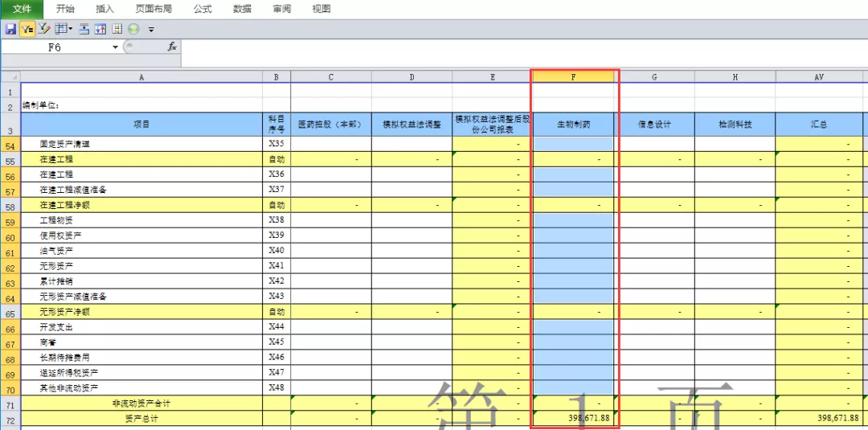Click the 资产总计 cell

click(x=141, y=419)
